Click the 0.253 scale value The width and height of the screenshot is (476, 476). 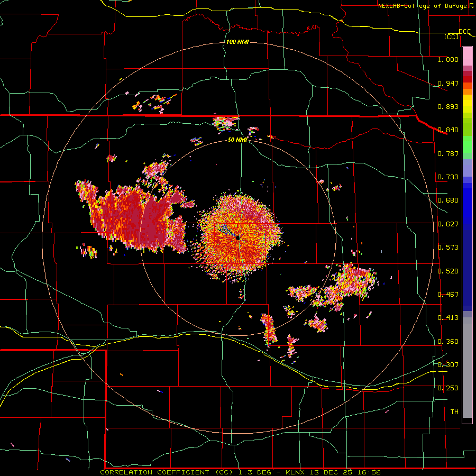(x=448, y=388)
